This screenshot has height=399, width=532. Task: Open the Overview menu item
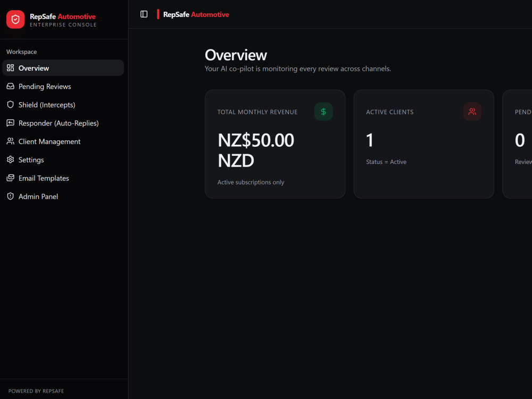click(63, 68)
